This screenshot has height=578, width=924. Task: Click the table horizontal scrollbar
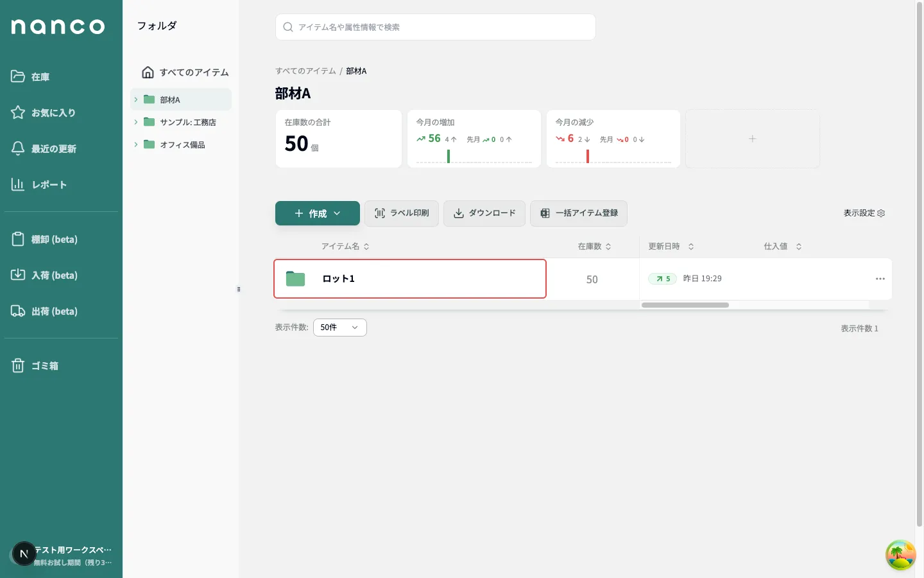pyautogui.click(x=685, y=305)
